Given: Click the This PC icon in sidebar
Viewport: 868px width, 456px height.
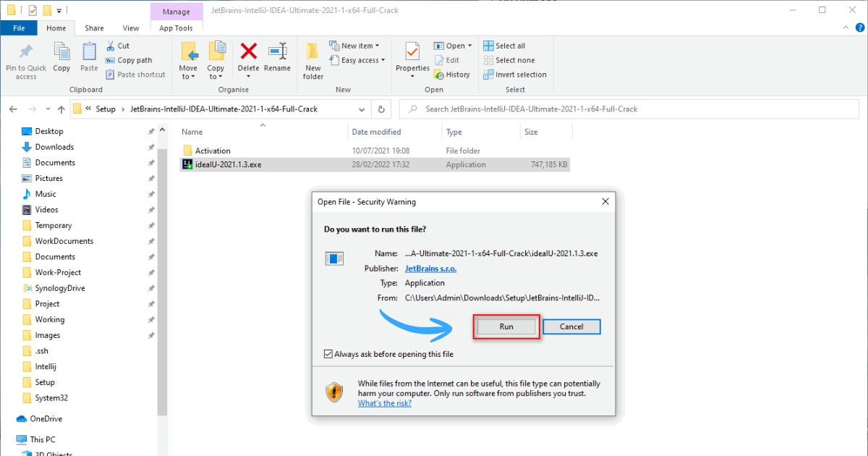Looking at the screenshot, I should (22, 439).
